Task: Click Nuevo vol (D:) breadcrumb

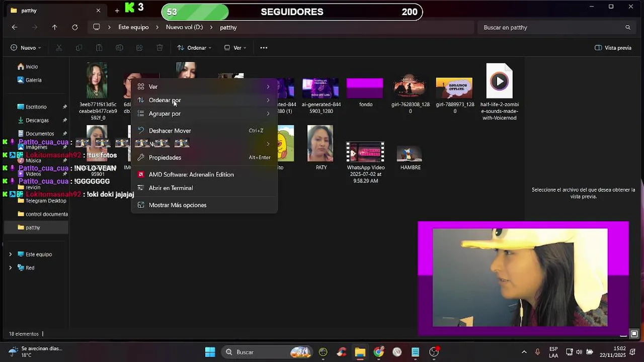Action: [184, 27]
